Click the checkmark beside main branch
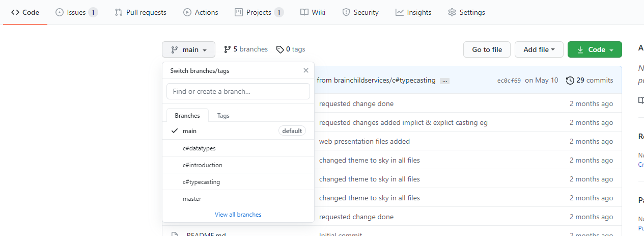 175,131
